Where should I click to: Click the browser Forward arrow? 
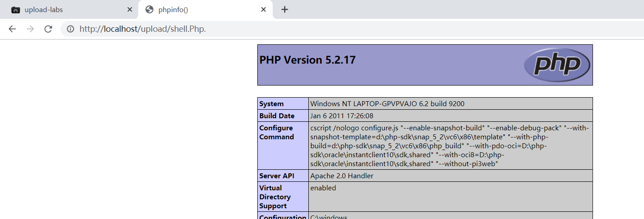30,29
